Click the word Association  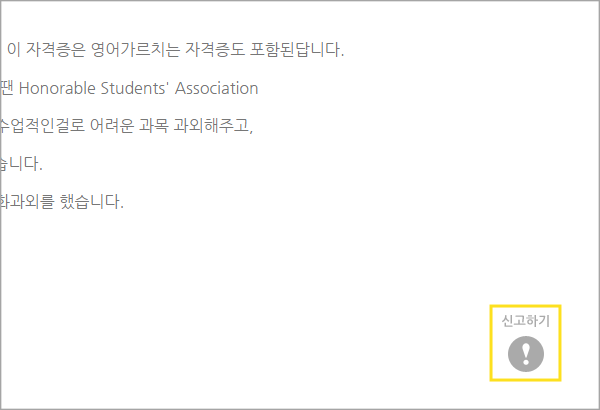pyautogui.click(x=217, y=88)
